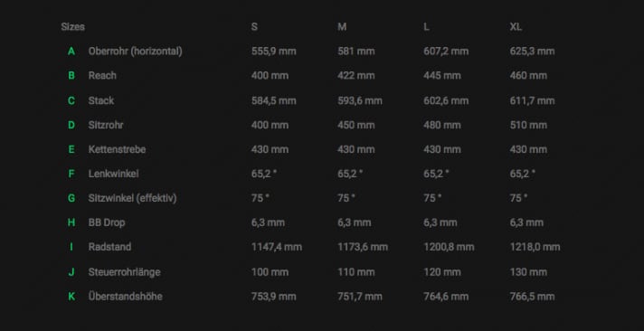Click the 555,9 mm Oberrohr value
644x331 pixels.
click(x=273, y=52)
